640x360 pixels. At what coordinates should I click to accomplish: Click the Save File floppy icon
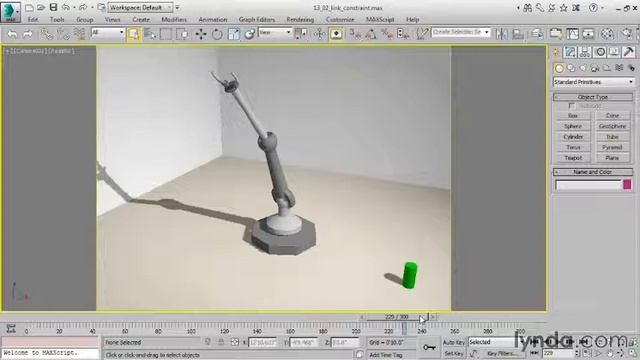(x=53, y=7)
